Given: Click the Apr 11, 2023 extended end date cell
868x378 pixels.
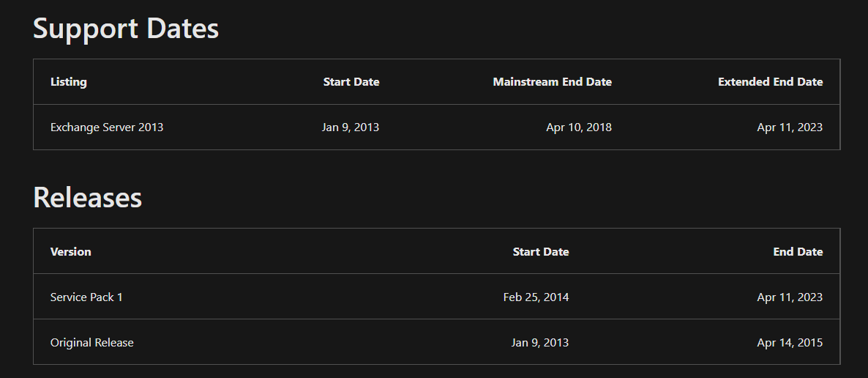Looking at the screenshot, I should coord(790,127).
